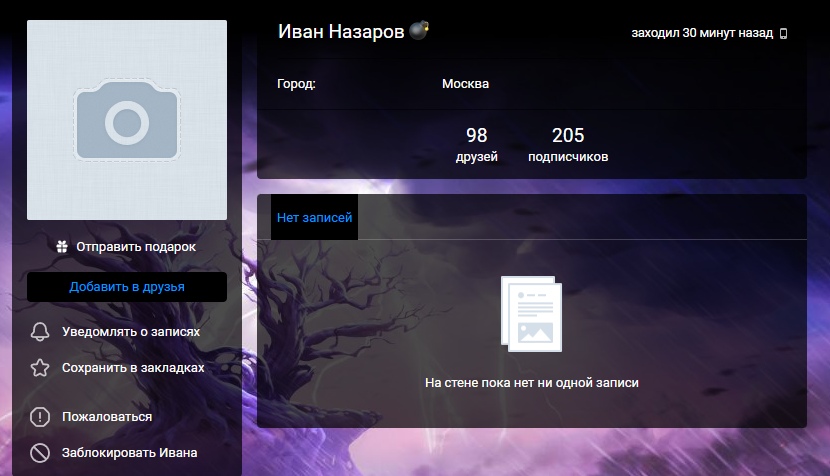Screen dimensions: 830x476
Task: Open the 98 друзей friends list
Action: (476, 145)
